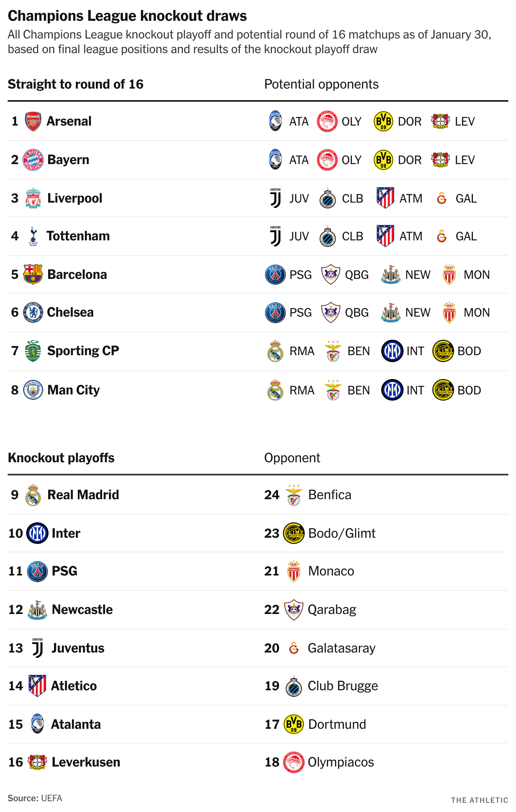Click the Arsenal crest in the first row
Image resolution: width=516 pixels, height=812 pixels.
pyautogui.click(x=33, y=121)
